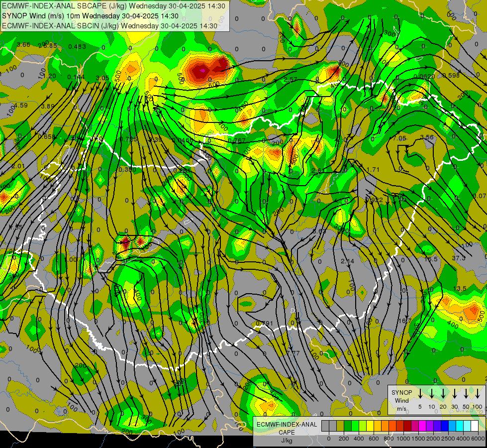Click the 3.56 value on the map
The width and height of the screenshot is (487, 448).
click(427, 137)
